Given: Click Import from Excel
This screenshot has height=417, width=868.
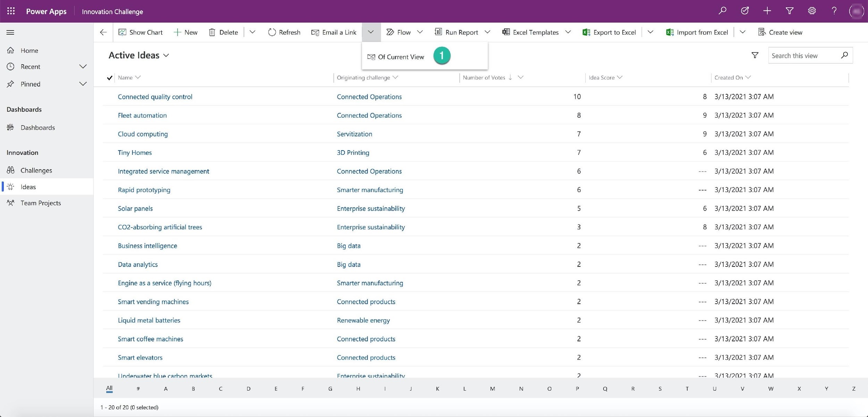Looking at the screenshot, I should pos(697,32).
